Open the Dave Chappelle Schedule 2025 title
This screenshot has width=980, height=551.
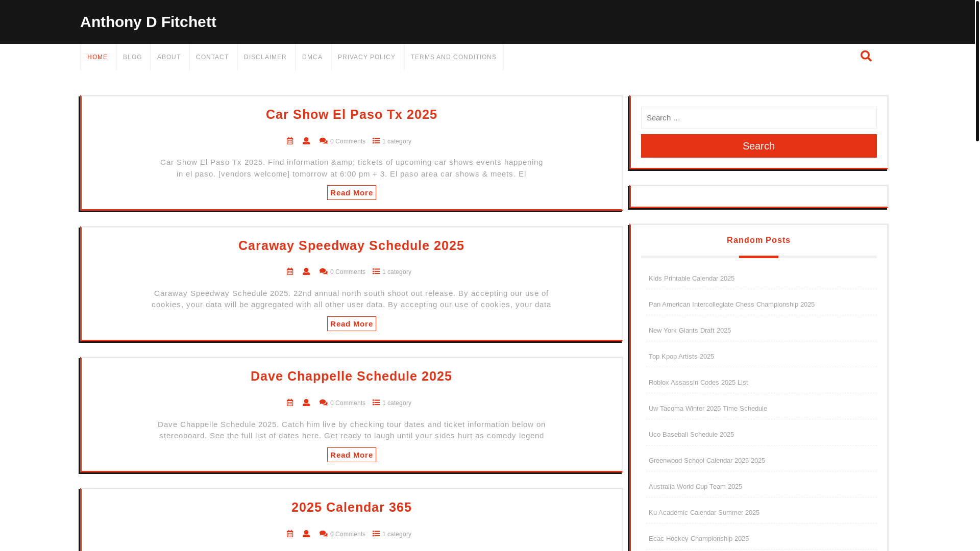pyautogui.click(x=352, y=376)
